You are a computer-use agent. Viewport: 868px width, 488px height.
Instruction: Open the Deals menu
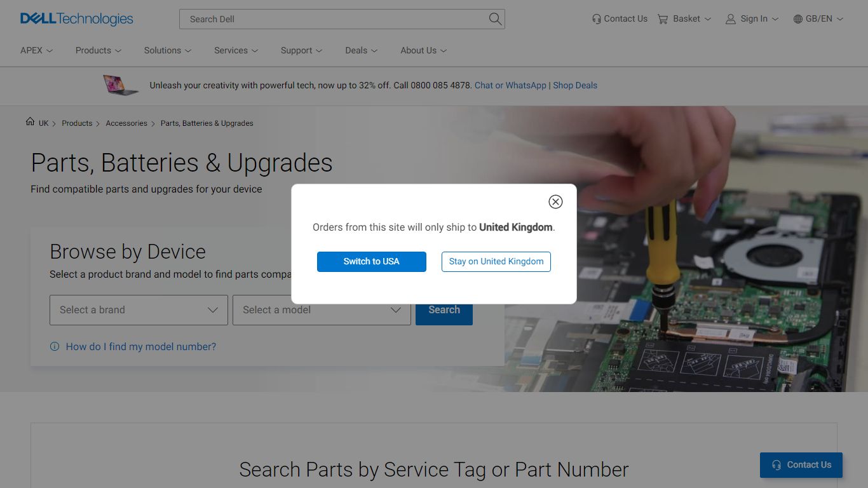[x=362, y=50]
